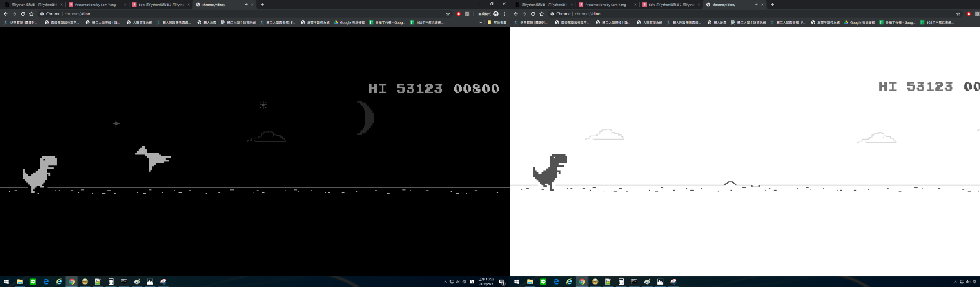Open LINE app on the clock taskbar
980x287 pixels.
point(33,282)
